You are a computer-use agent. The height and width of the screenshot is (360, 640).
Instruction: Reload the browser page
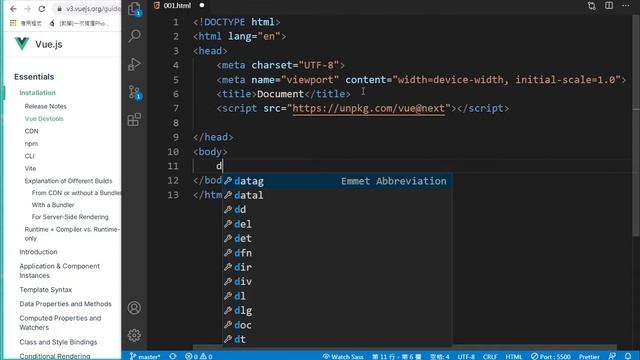tap(42, 9)
